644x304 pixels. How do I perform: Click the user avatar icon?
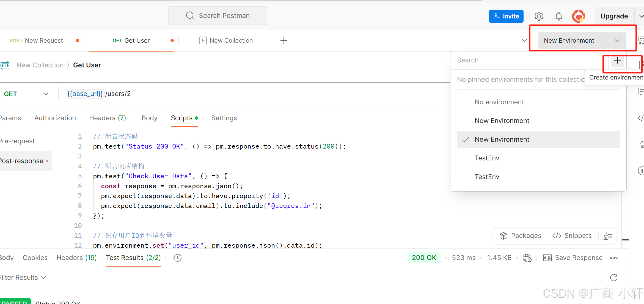coord(579,16)
